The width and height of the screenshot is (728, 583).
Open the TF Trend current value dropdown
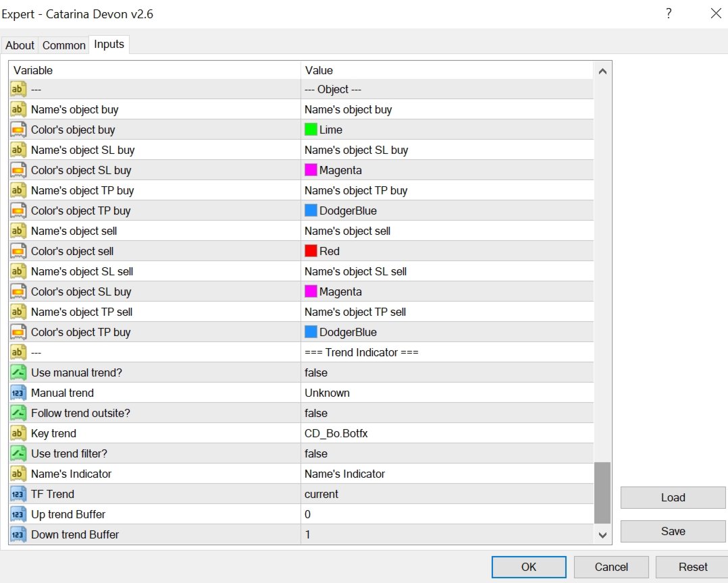tap(447, 494)
